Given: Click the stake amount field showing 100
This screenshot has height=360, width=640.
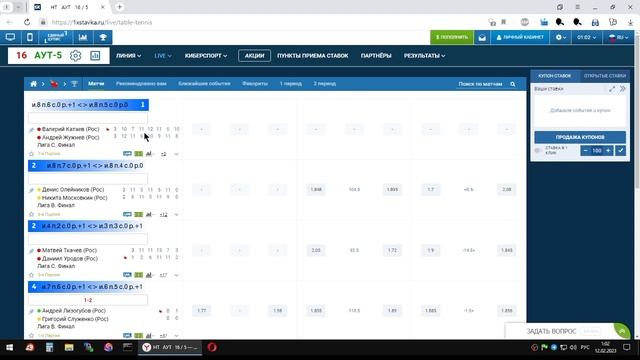Looking at the screenshot, I should (x=597, y=151).
